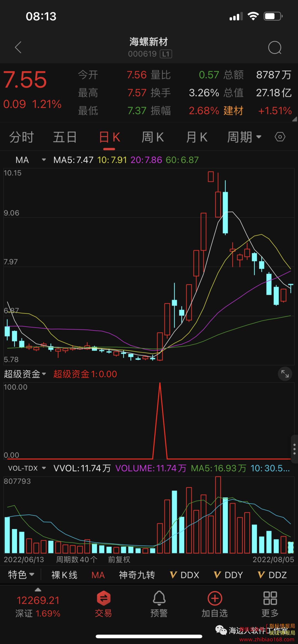The height and width of the screenshot is (644, 298).
Task: Open MA main indicator dropdown
Action: tap(30, 160)
